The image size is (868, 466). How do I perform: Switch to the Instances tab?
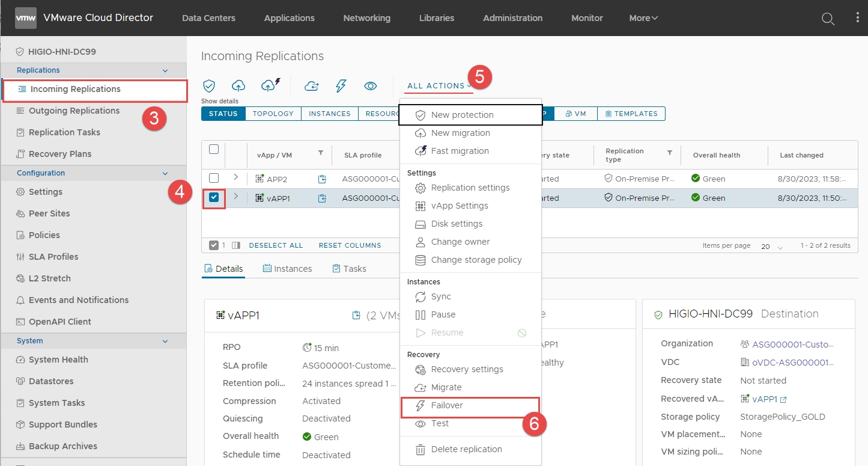pos(287,269)
